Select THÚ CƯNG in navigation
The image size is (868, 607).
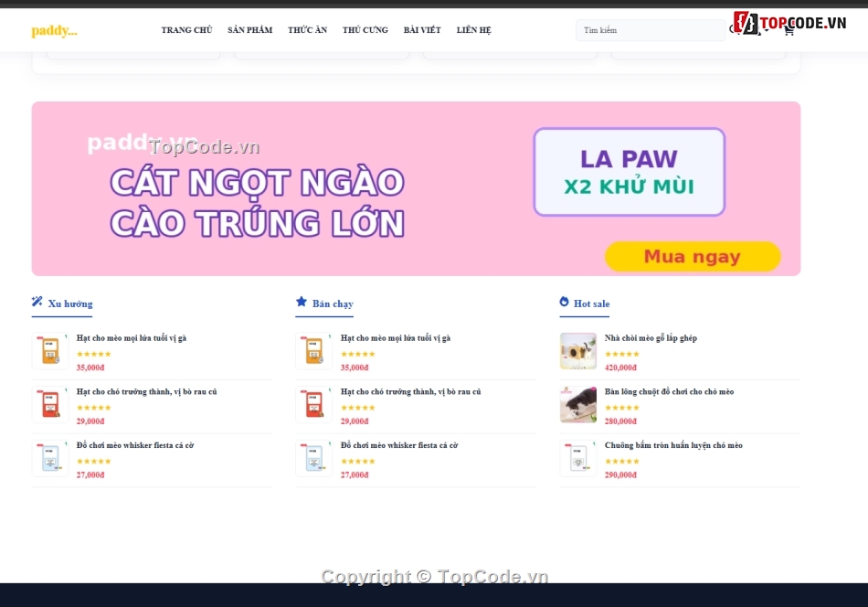(x=365, y=30)
